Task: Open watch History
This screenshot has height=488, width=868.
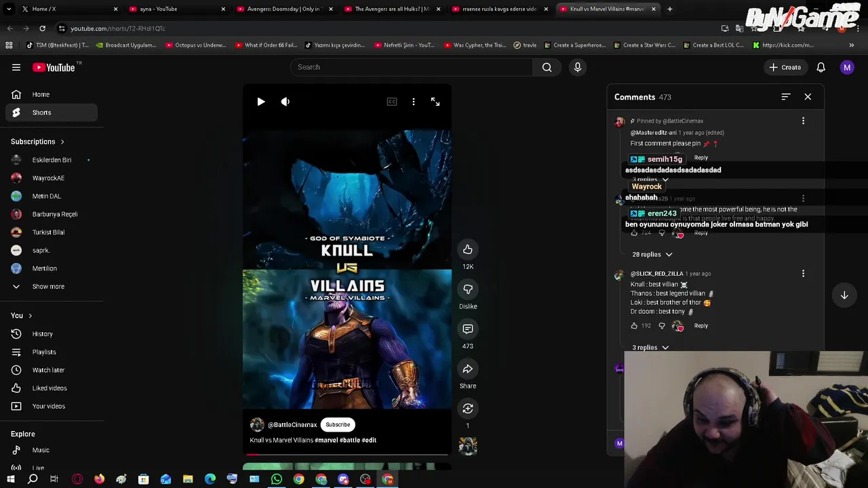Action: click(x=52, y=334)
